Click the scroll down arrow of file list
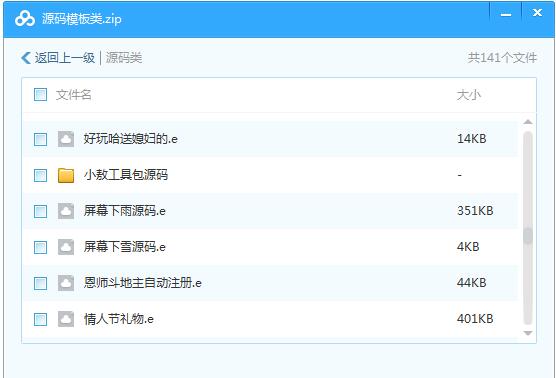This screenshot has height=378, width=556. [x=528, y=333]
